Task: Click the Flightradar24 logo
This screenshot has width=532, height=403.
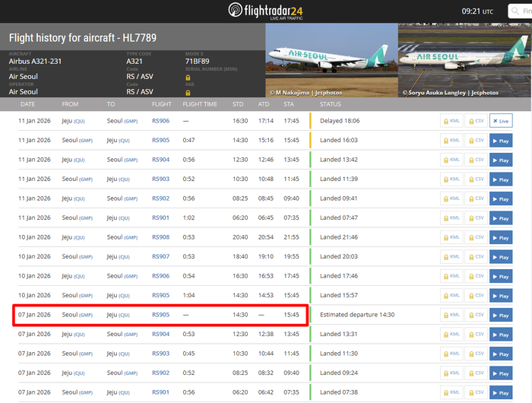Action: (265, 11)
